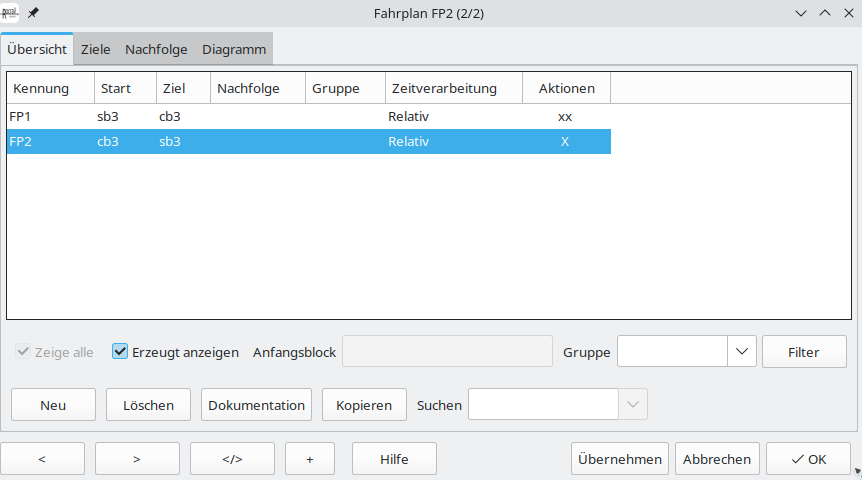Click the window minimize arrow icon

[x=801, y=12]
